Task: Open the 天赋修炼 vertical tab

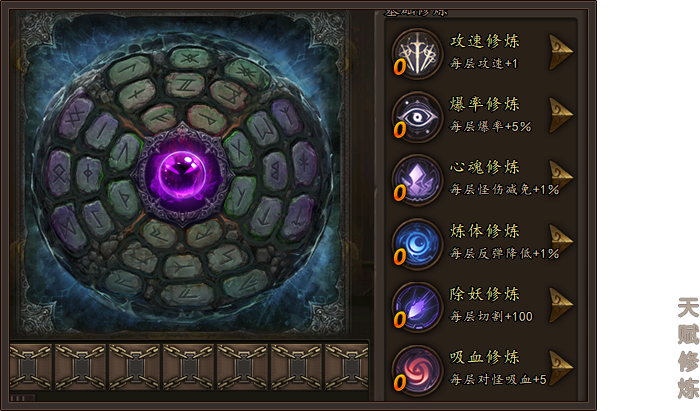Action: coord(688,348)
